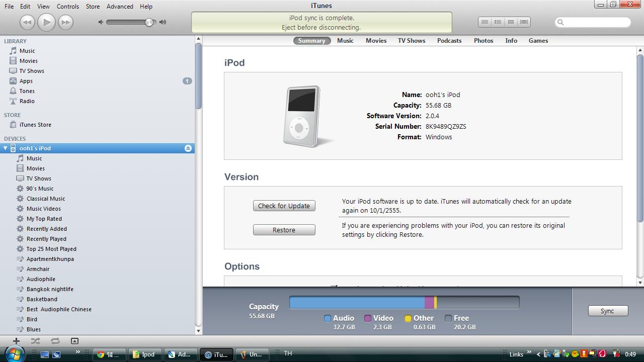Click the volume slider knob
644x362 pixels.
pos(149,22)
